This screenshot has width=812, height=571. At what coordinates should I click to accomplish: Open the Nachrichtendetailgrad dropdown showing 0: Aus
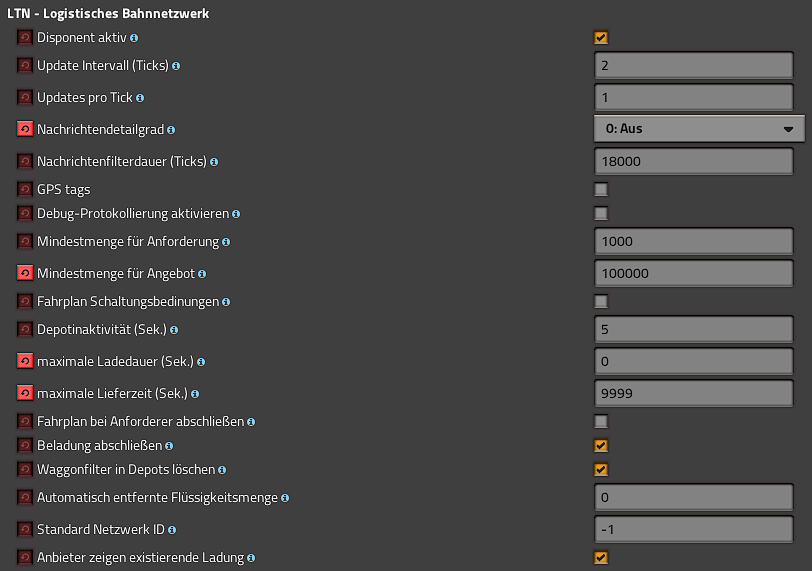click(x=699, y=128)
